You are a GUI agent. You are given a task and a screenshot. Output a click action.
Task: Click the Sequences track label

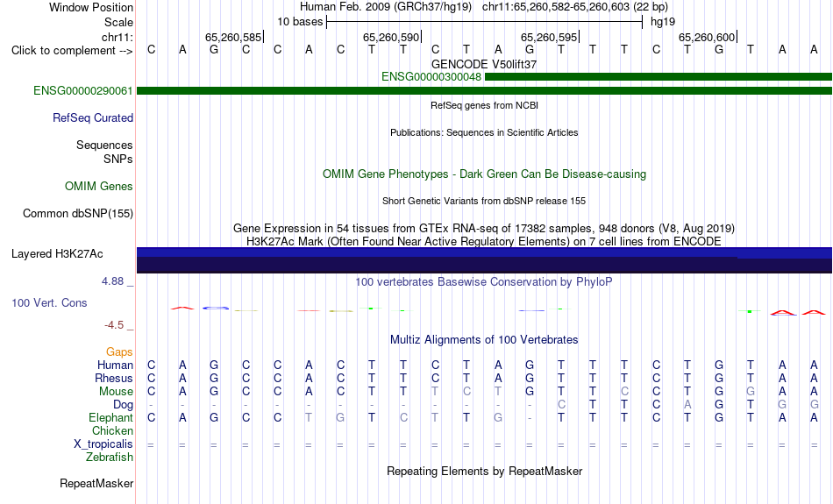[104, 145]
